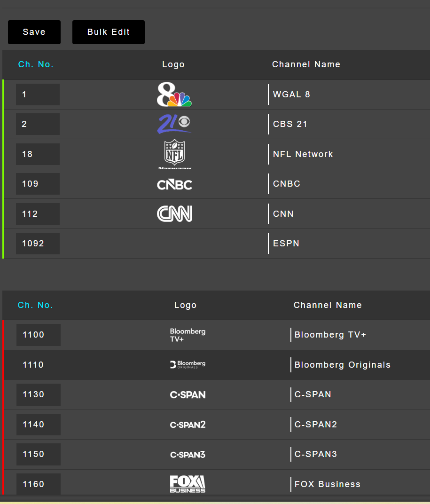Select the FOX Business logo
430x504 pixels.
coord(188,484)
